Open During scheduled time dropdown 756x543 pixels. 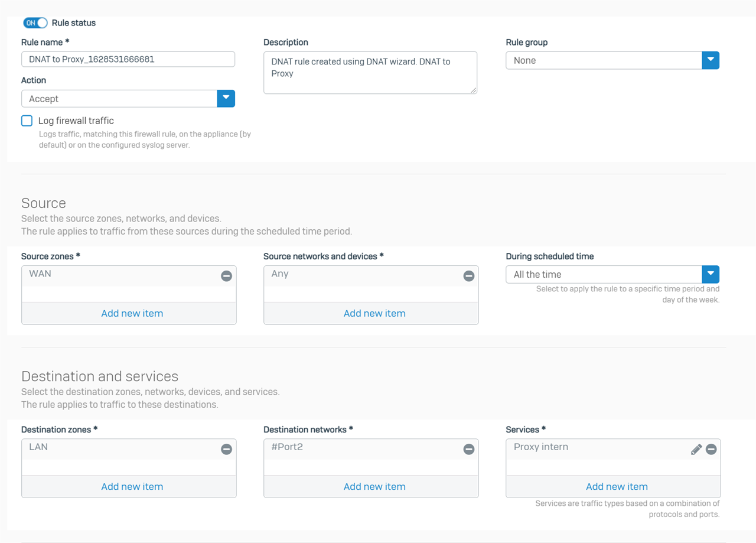click(710, 274)
